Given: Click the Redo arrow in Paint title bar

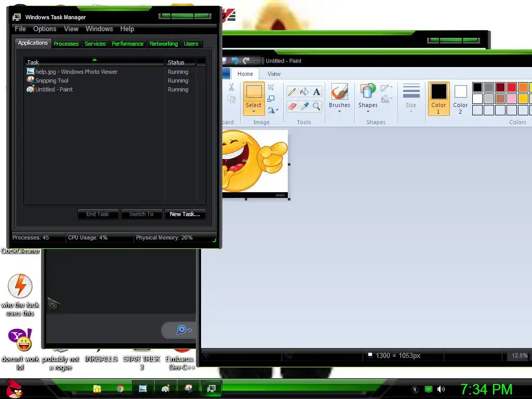Looking at the screenshot, I should tap(246, 61).
